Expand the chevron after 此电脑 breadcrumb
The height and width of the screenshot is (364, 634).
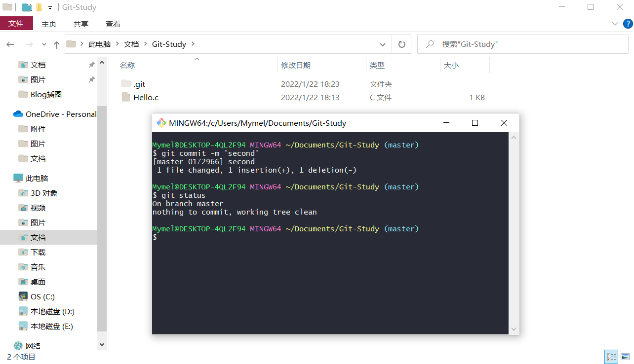[118, 44]
